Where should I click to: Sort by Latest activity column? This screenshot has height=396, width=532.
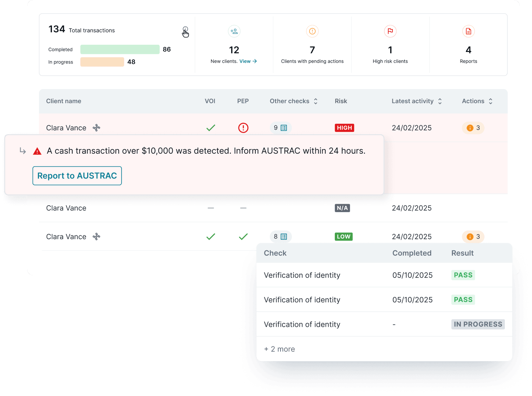point(440,101)
